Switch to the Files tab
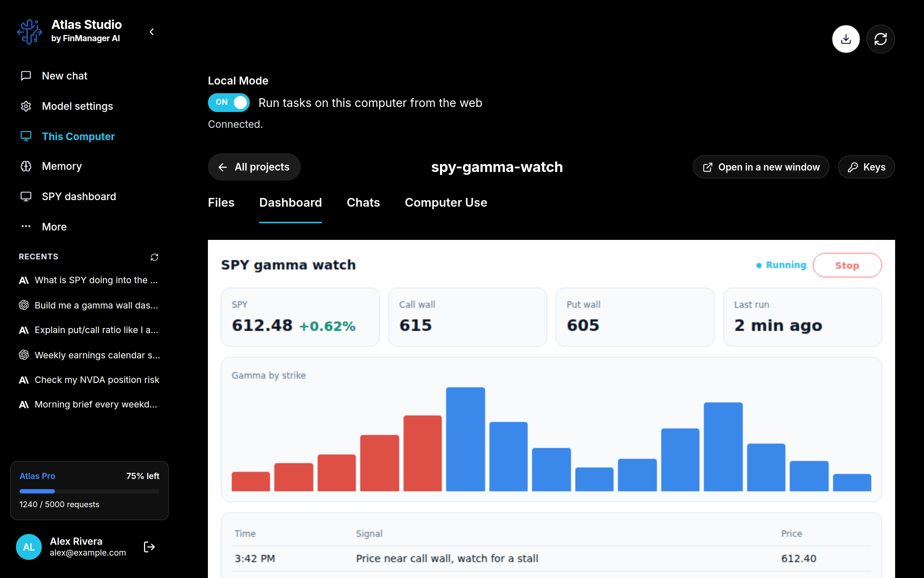This screenshot has height=578, width=924. point(221,203)
